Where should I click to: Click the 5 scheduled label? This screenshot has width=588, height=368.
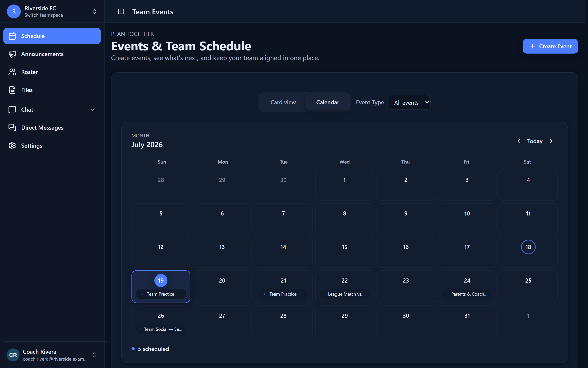pyautogui.click(x=153, y=349)
